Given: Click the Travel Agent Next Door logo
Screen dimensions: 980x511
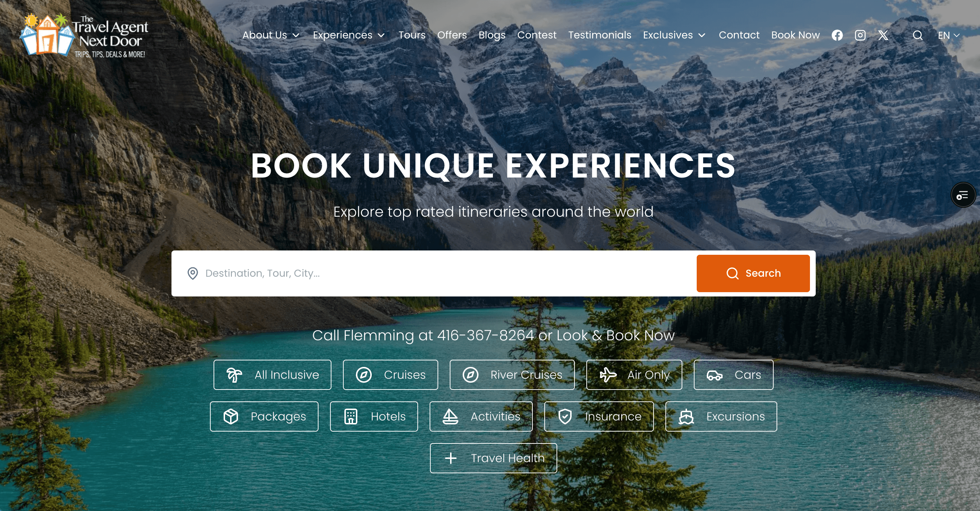Looking at the screenshot, I should (x=84, y=35).
